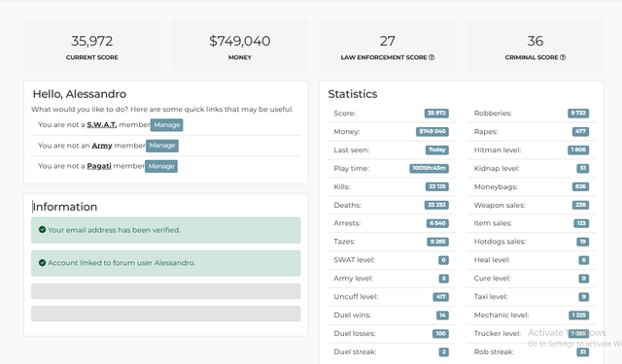Click the 'Hello, Alessandro' heading
This screenshot has width=622, height=364.
[80, 94]
